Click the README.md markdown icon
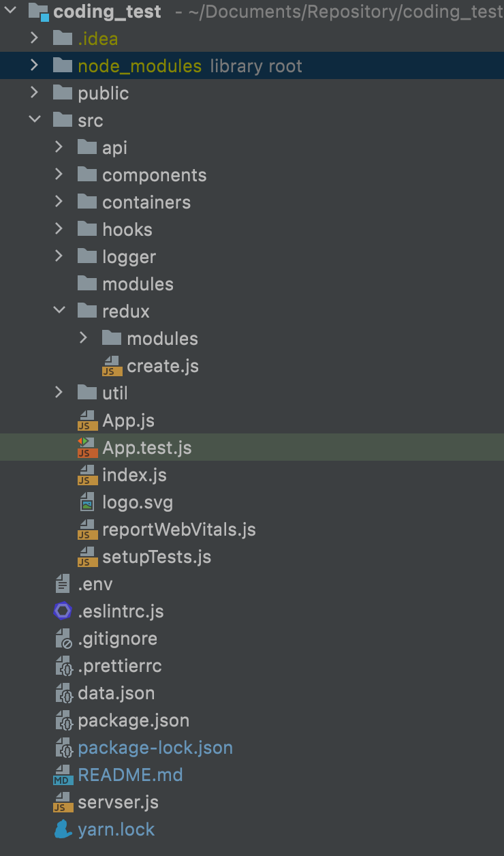 coord(62,775)
